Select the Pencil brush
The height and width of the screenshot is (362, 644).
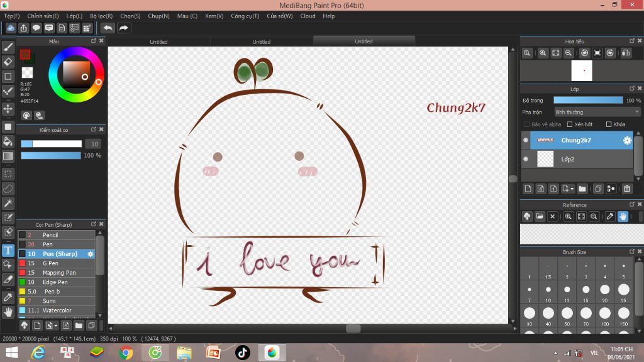pyautogui.click(x=57, y=235)
